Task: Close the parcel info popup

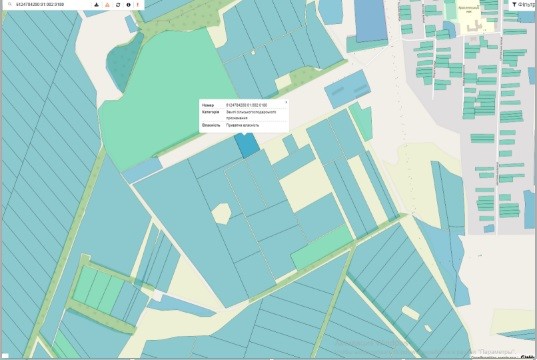Action: coord(286,102)
